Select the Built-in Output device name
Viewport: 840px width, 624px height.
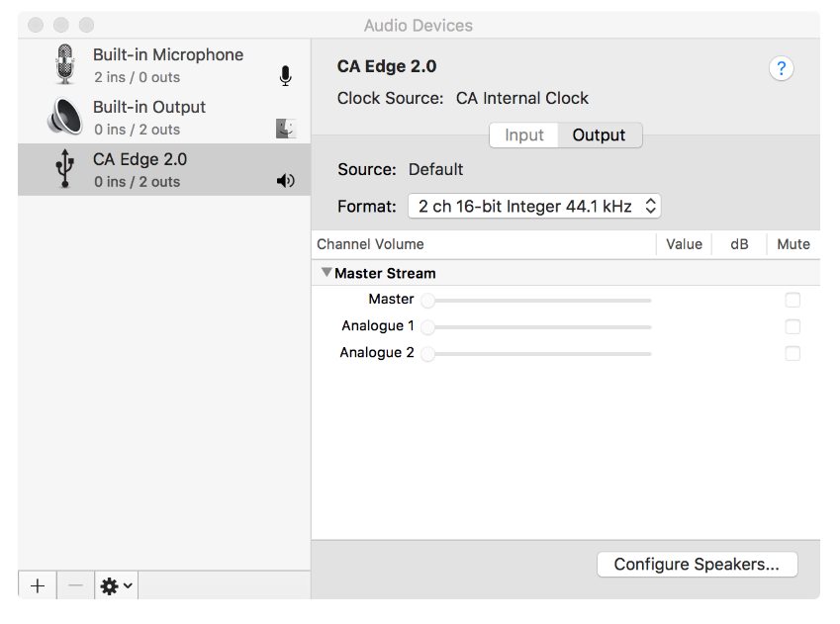(x=149, y=107)
